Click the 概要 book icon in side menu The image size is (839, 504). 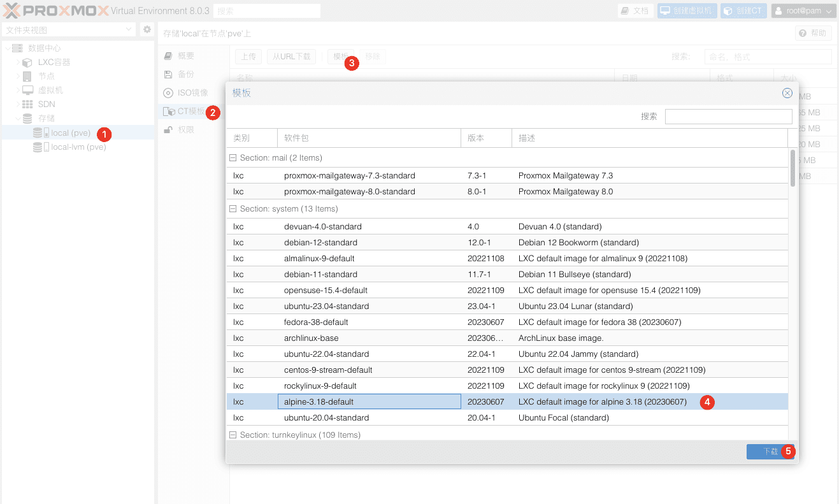[168, 56]
